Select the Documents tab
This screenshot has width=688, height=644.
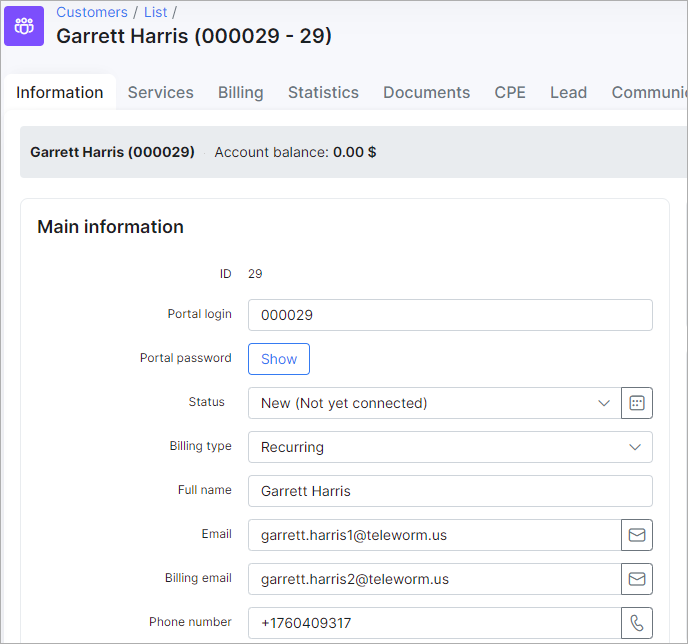pyautogui.click(x=426, y=92)
